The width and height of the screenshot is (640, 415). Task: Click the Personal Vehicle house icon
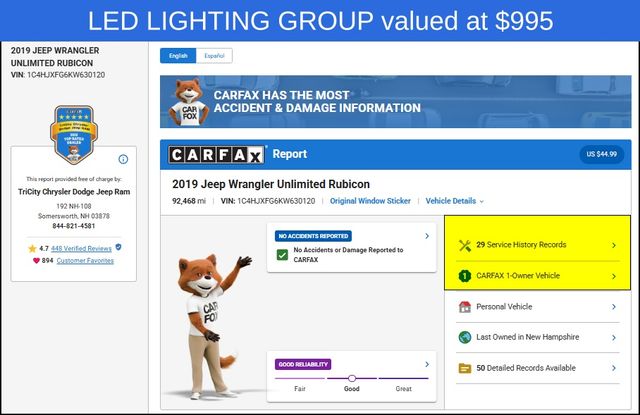pos(465,307)
